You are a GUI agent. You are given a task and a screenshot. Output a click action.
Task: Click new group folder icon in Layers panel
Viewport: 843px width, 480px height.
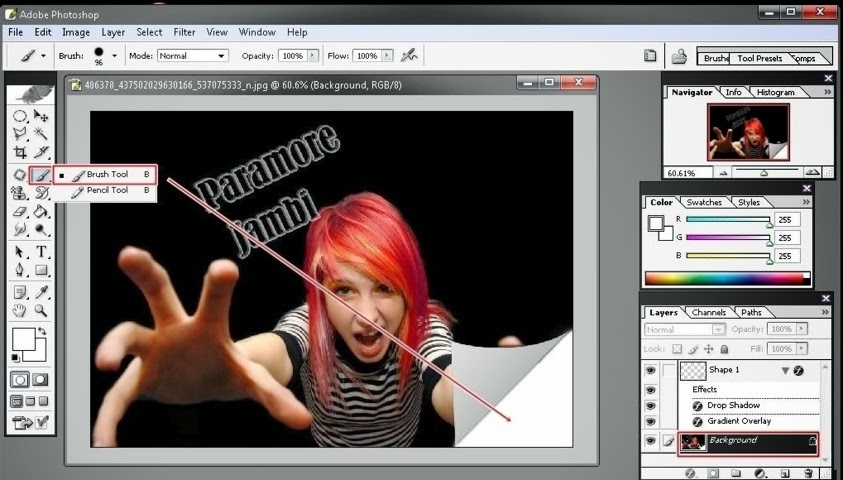pyautogui.click(x=735, y=473)
